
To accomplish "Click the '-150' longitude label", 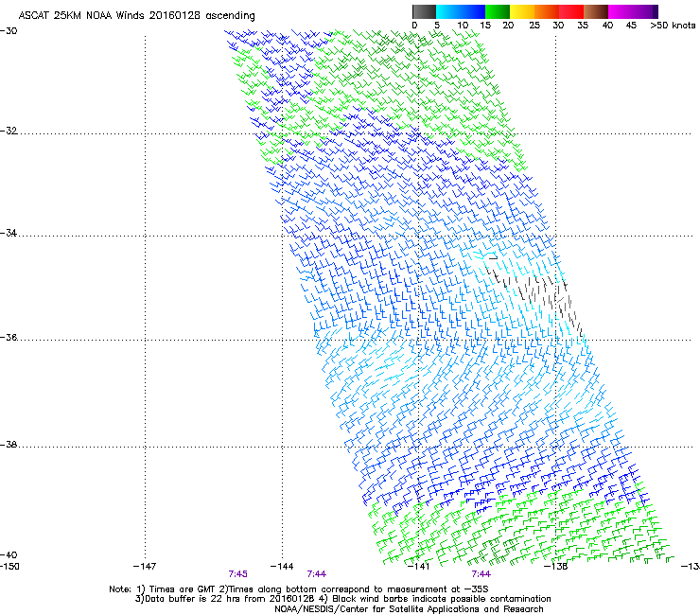I will coord(9,567).
